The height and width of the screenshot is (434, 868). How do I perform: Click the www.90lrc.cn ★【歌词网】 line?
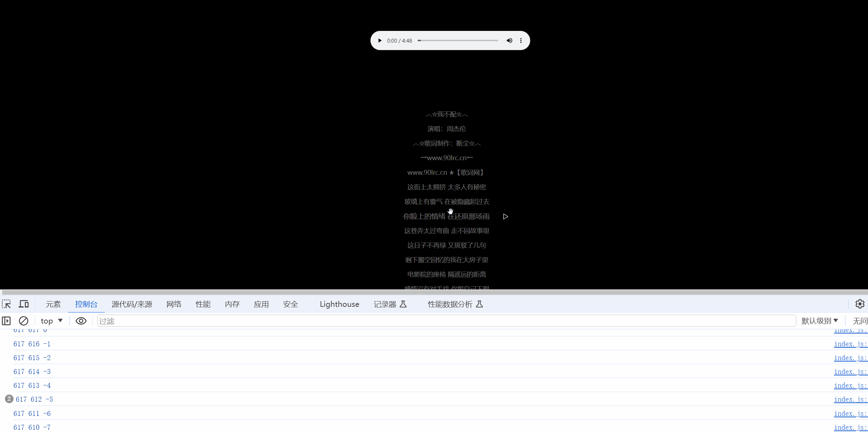[x=446, y=173]
